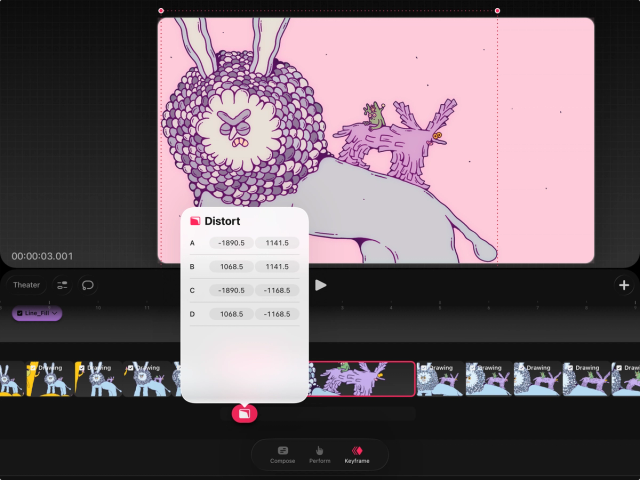Switch to Compose mode
640x480 pixels.
pyautogui.click(x=283, y=454)
